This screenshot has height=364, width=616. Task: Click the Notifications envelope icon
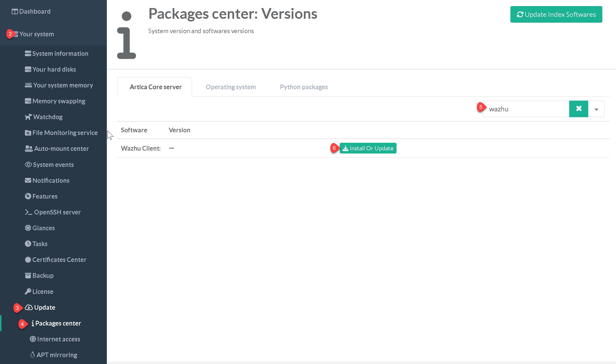28,180
